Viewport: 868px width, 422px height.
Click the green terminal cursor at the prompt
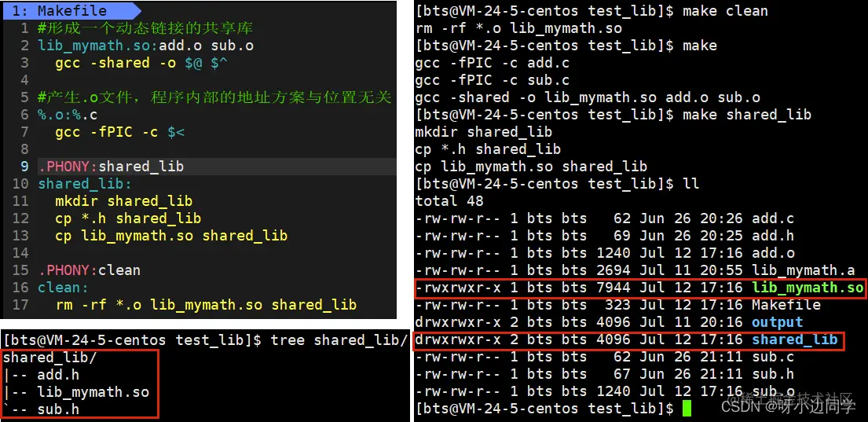687,409
